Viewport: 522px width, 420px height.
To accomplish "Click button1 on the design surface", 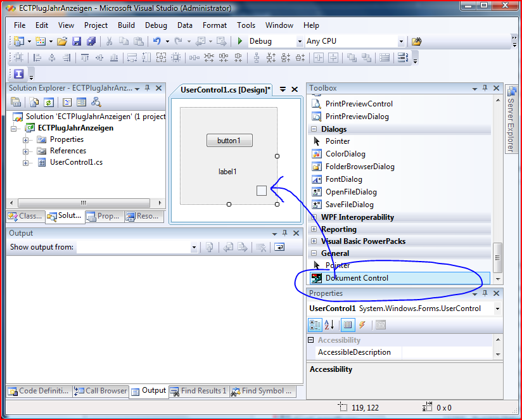I will pyautogui.click(x=229, y=141).
